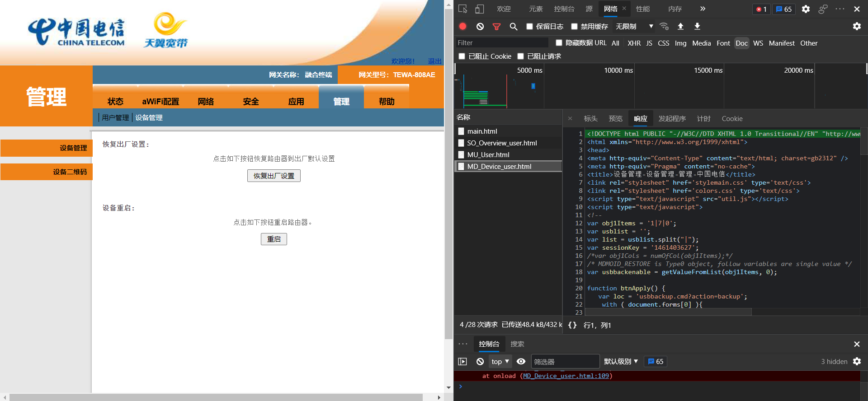Check the 已阻止 Cookie checkbox
This screenshot has width=868, height=401.
coord(462,56)
